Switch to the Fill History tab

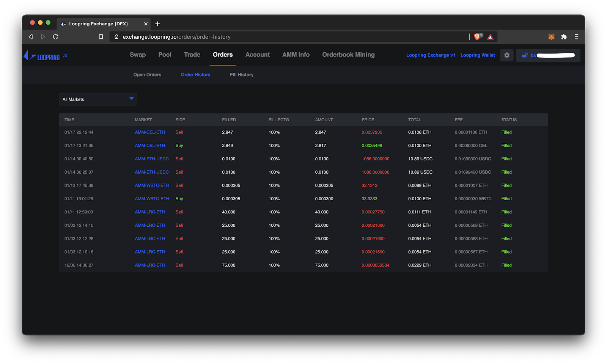click(241, 75)
